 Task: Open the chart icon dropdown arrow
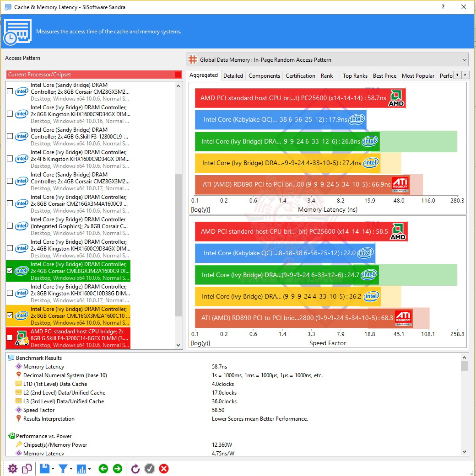[89, 469]
